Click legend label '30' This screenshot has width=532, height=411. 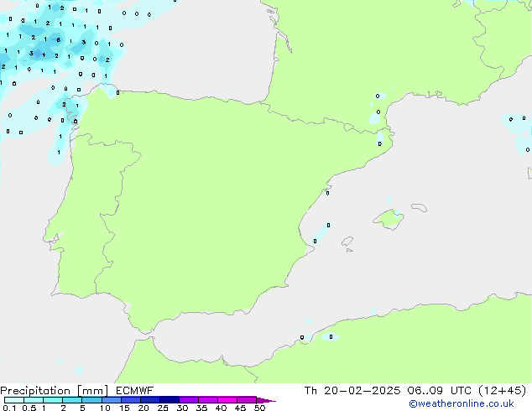(182, 408)
